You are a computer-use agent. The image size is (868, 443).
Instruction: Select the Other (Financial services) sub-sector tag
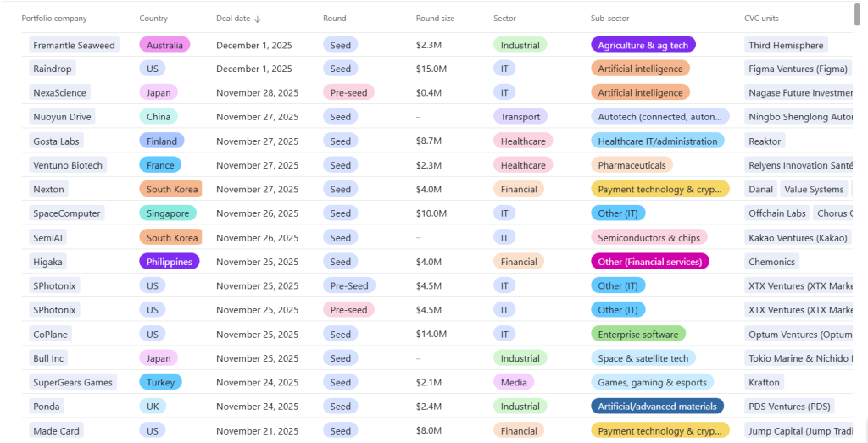click(649, 262)
